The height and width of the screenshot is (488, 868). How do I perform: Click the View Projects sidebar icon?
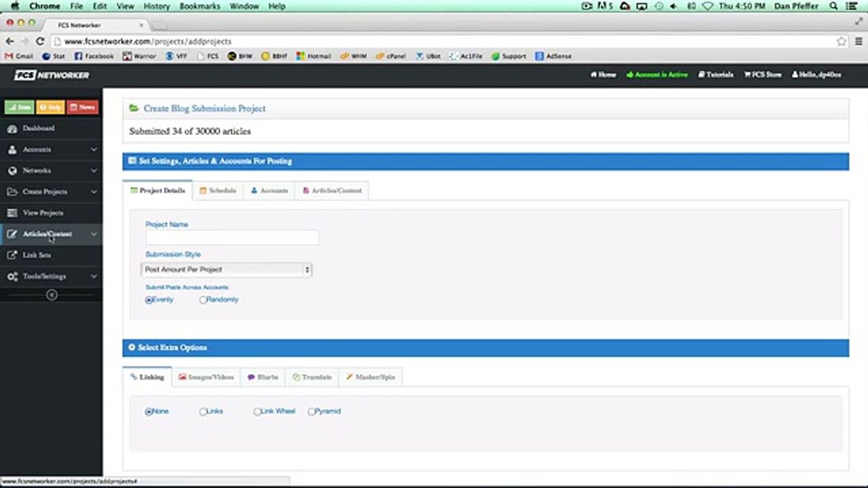click(x=12, y=213)
